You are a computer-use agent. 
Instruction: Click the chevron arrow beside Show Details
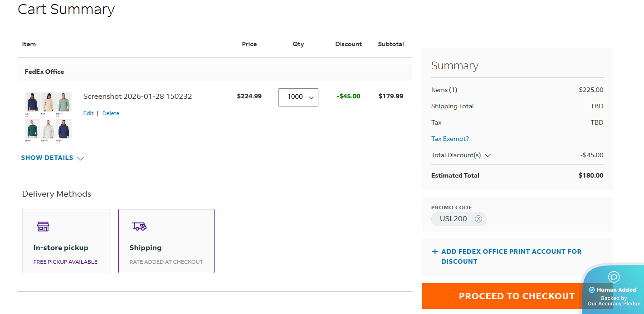(81, 158)
